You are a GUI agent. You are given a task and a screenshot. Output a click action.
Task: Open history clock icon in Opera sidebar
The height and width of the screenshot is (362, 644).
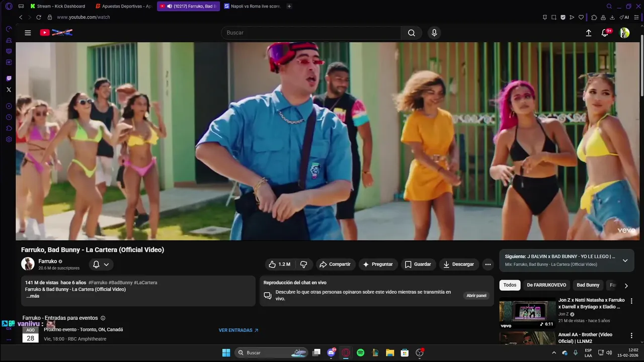point(9,117)
